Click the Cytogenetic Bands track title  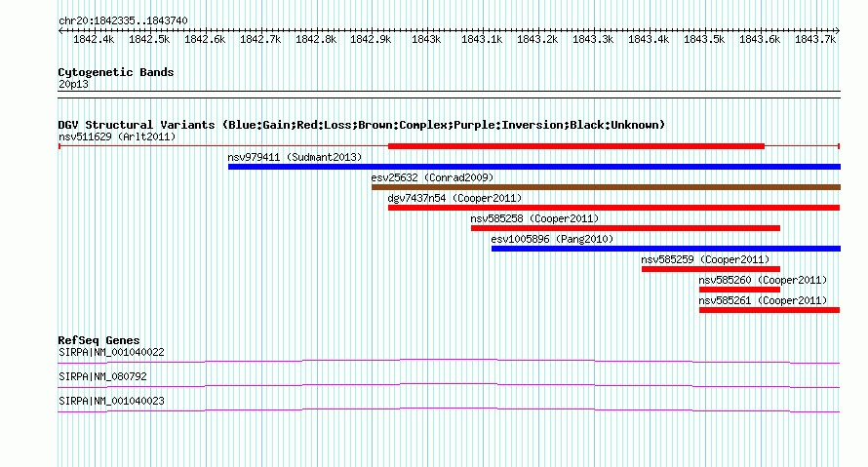click(x=116, y=72)
